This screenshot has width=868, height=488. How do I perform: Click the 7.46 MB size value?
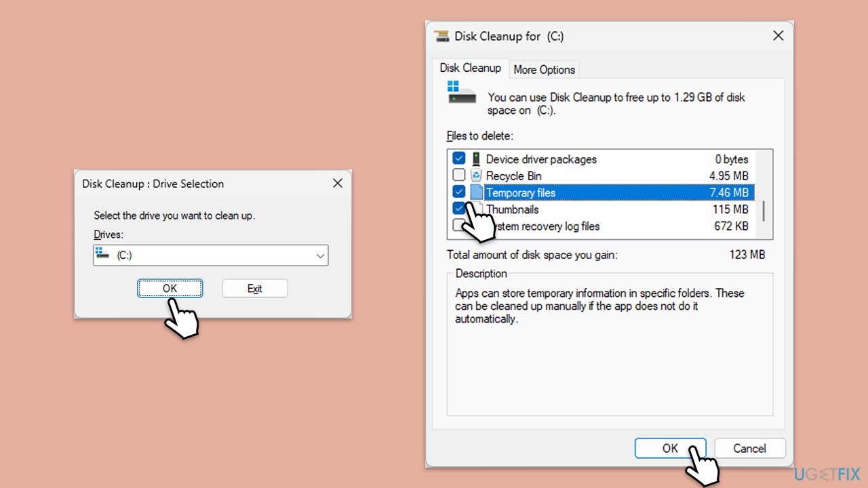(x=729, y=192)
